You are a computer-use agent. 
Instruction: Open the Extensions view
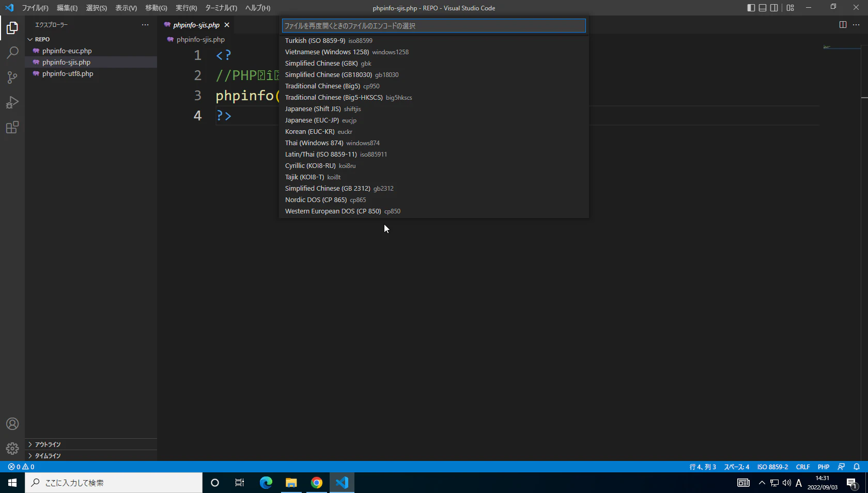[12, 127]
